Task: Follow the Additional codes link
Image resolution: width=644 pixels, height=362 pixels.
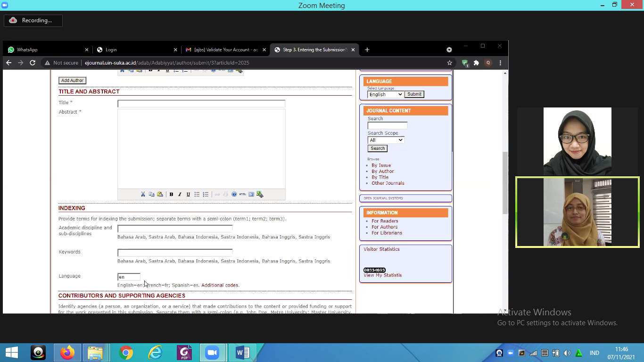Action: click(x=220, y=285)
